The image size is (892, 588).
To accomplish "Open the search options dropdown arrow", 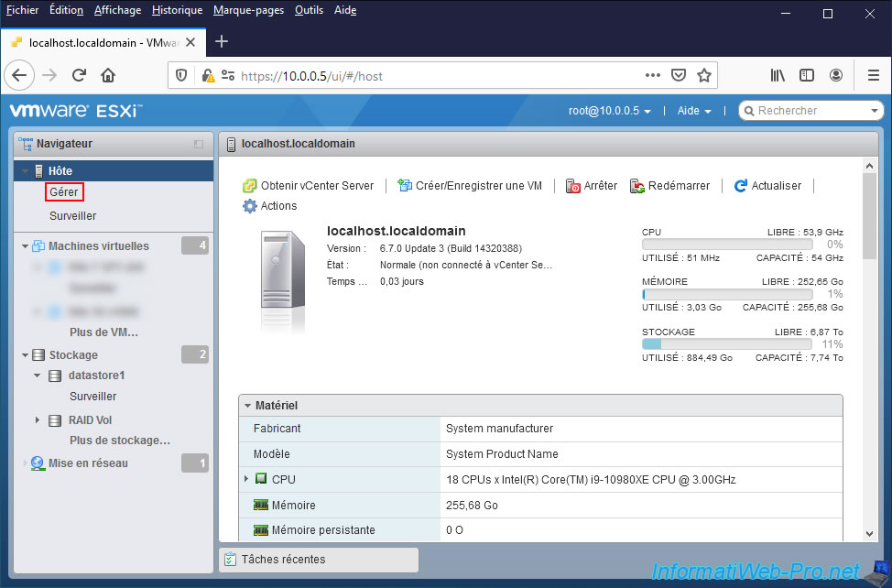I will point(875,110).
